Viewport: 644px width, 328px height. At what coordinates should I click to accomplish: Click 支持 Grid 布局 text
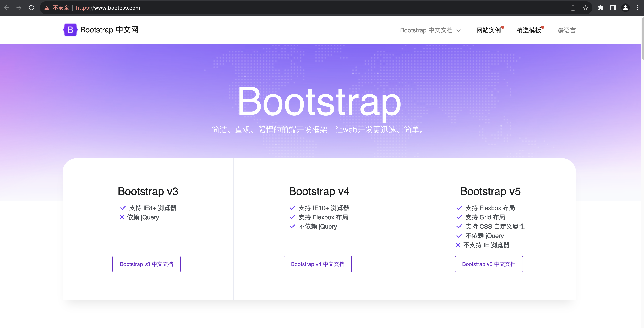click(485, 217)
